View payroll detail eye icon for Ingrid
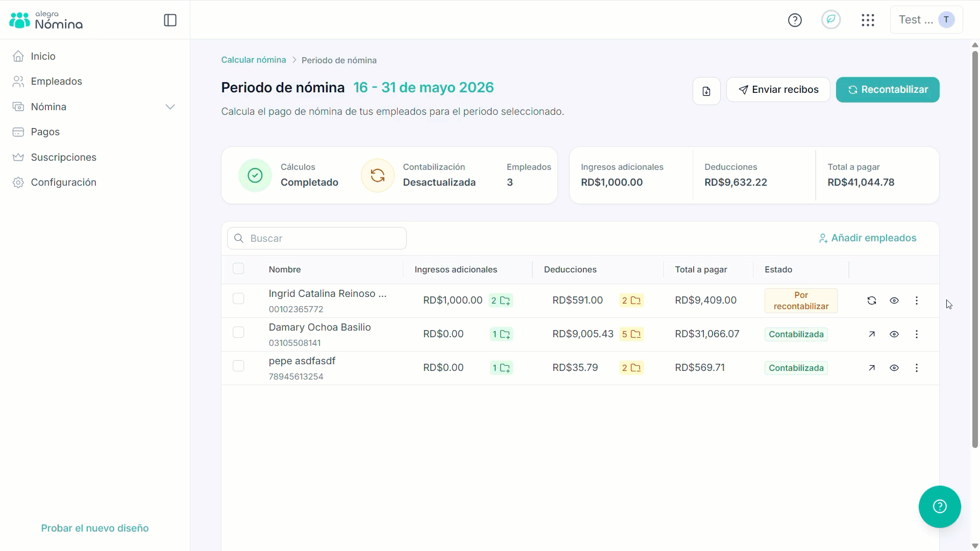Viewport: 980px width, 551px height. click(x=894, y=300)
